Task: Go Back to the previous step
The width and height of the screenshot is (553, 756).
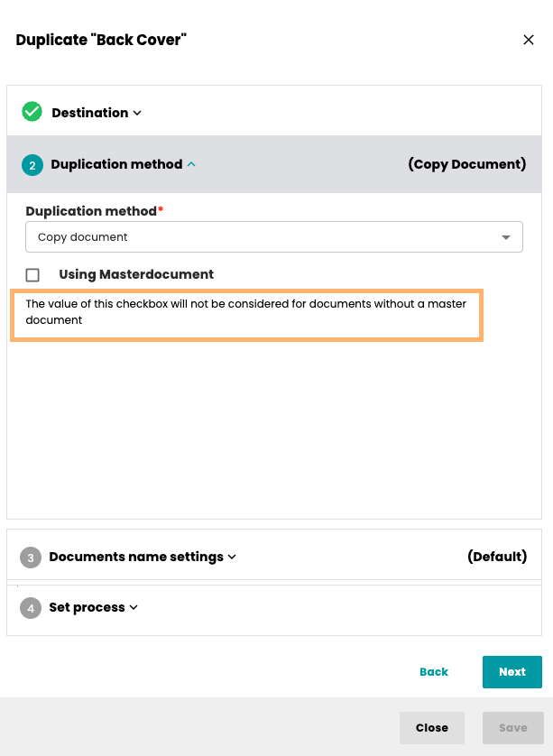Action: 434,672
